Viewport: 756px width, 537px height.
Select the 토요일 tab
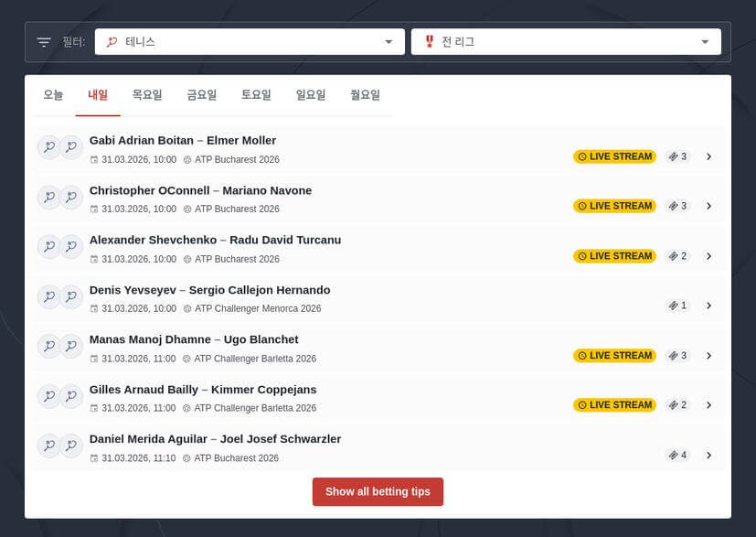click(x=256, y=95)
